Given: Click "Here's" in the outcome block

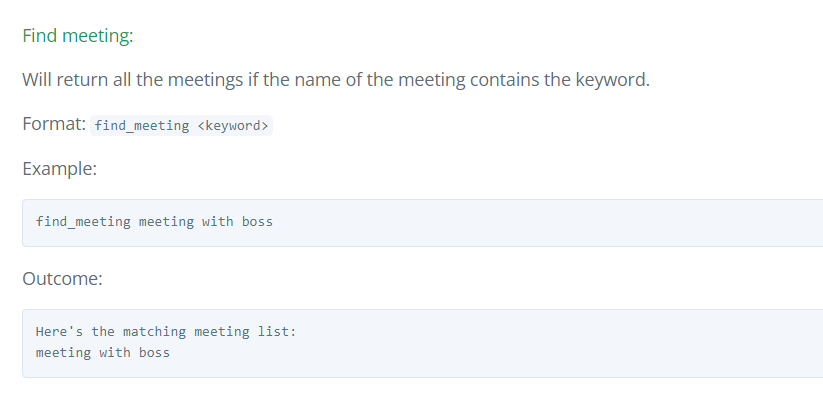Looking at the screenshot, I should 59,331.
